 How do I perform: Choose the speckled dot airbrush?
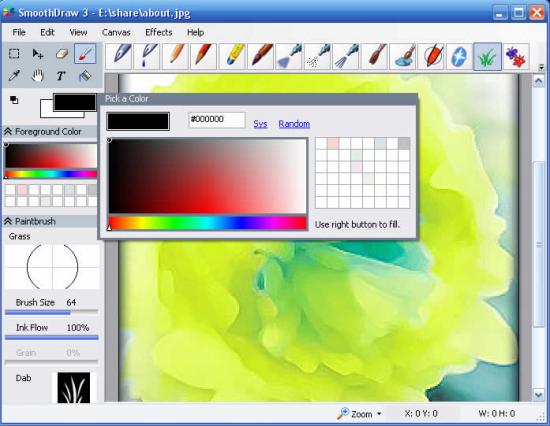tap(317, 56)
